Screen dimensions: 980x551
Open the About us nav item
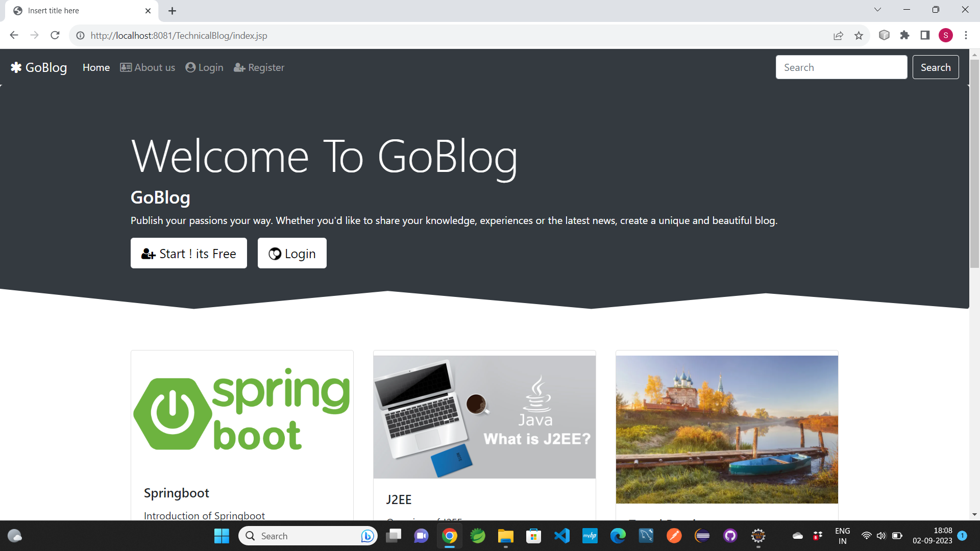[x=148, y=67]
